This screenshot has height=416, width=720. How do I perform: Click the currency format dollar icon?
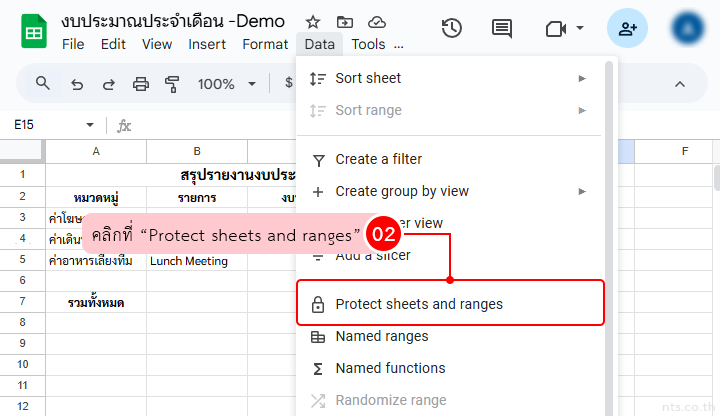[289, 83]
